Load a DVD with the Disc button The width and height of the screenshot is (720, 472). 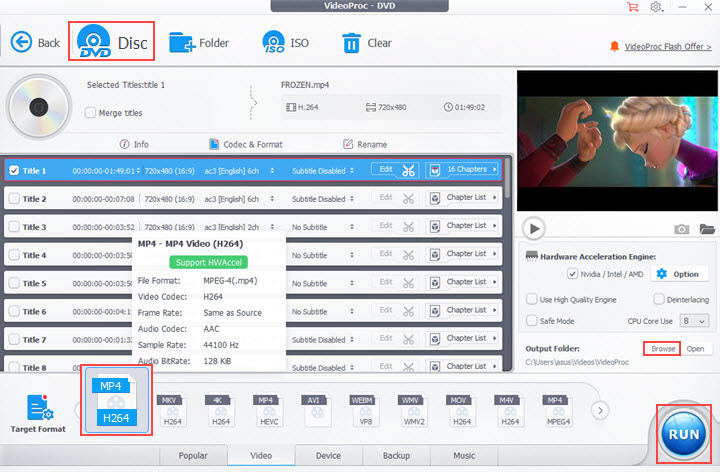[x=112, y=41]
